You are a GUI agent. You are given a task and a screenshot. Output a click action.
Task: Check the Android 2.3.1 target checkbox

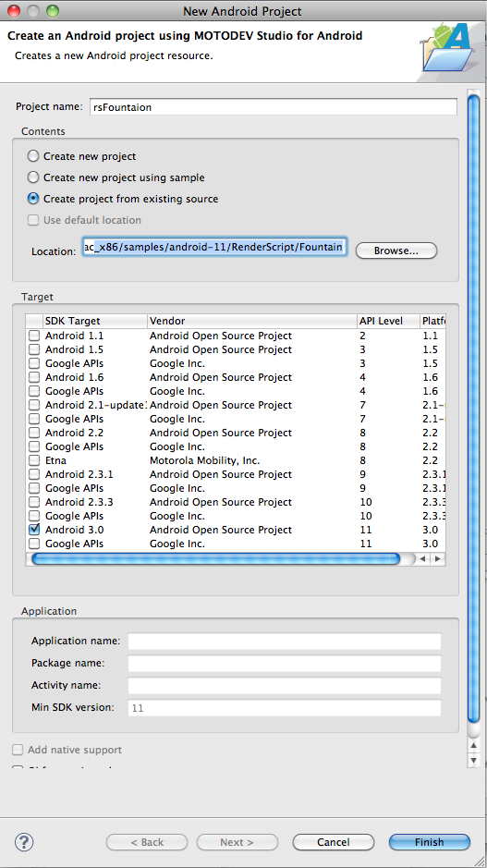(34, 474)
